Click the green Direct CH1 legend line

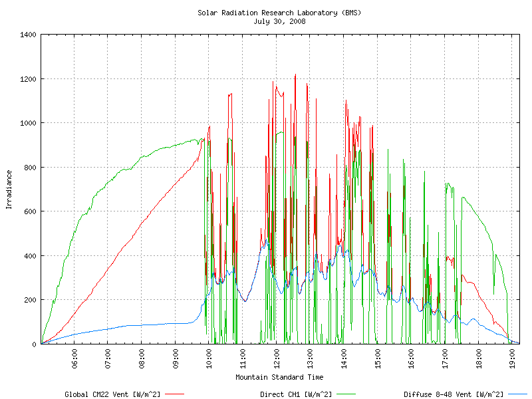point(346,394)
